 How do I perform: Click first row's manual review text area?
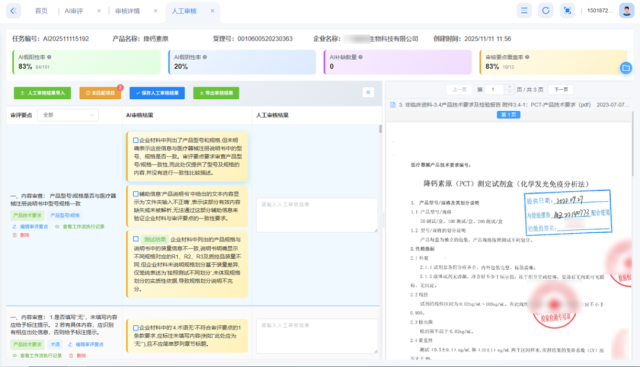[317, 215]
